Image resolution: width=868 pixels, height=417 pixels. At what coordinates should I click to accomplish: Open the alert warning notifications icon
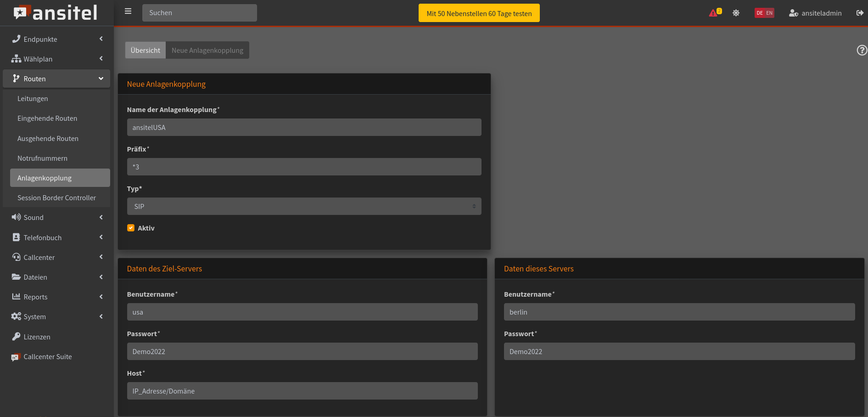pos(714,13)
